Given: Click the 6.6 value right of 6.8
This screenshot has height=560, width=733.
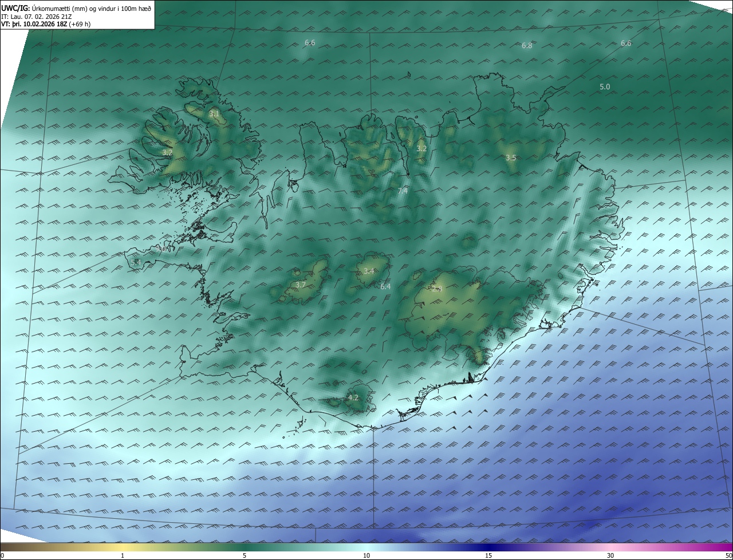Looking at the screenshot, I should (626, 44).
